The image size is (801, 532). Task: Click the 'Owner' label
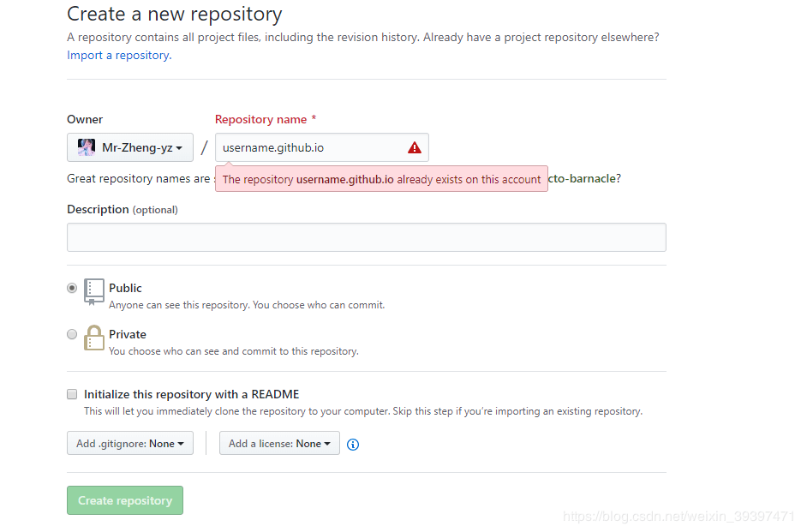(85, 120)
